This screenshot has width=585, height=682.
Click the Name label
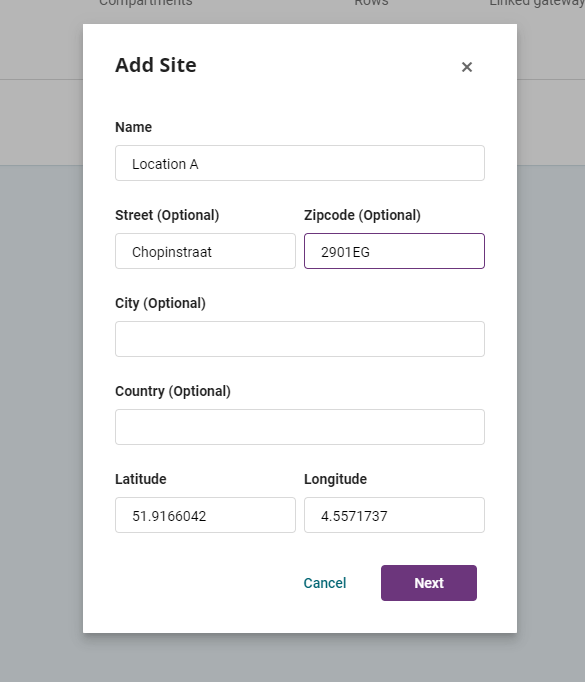134,127
